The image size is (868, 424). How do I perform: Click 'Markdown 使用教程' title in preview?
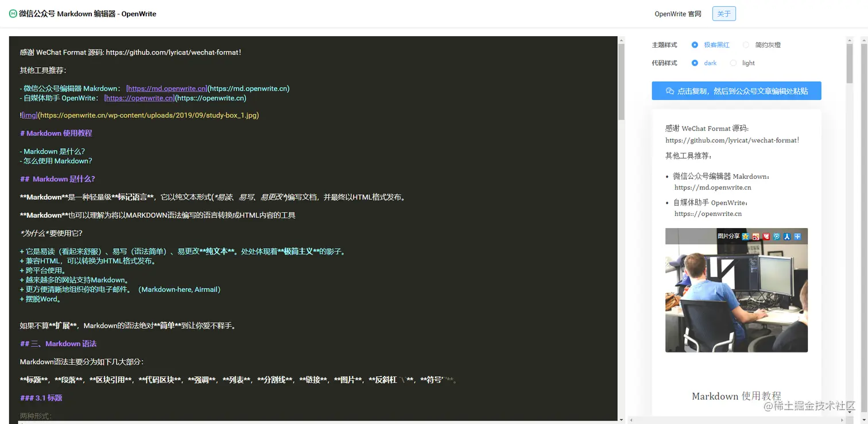tap(737, 396)
